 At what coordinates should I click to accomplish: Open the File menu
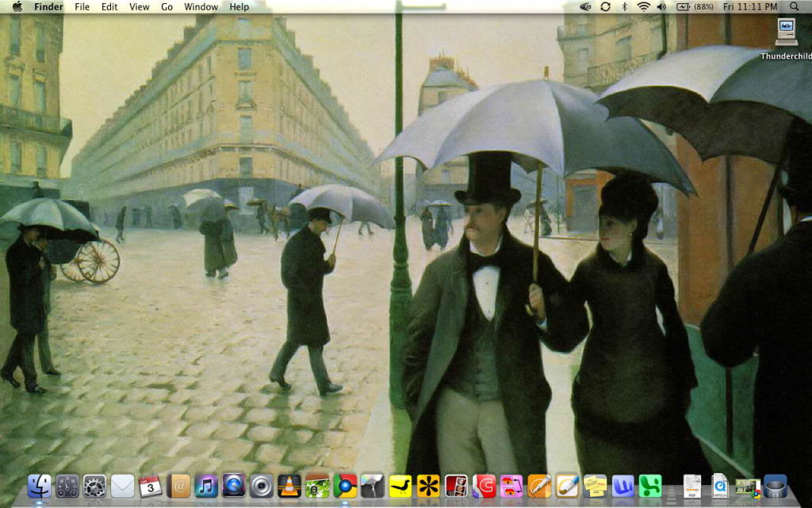tap(82, 6)
